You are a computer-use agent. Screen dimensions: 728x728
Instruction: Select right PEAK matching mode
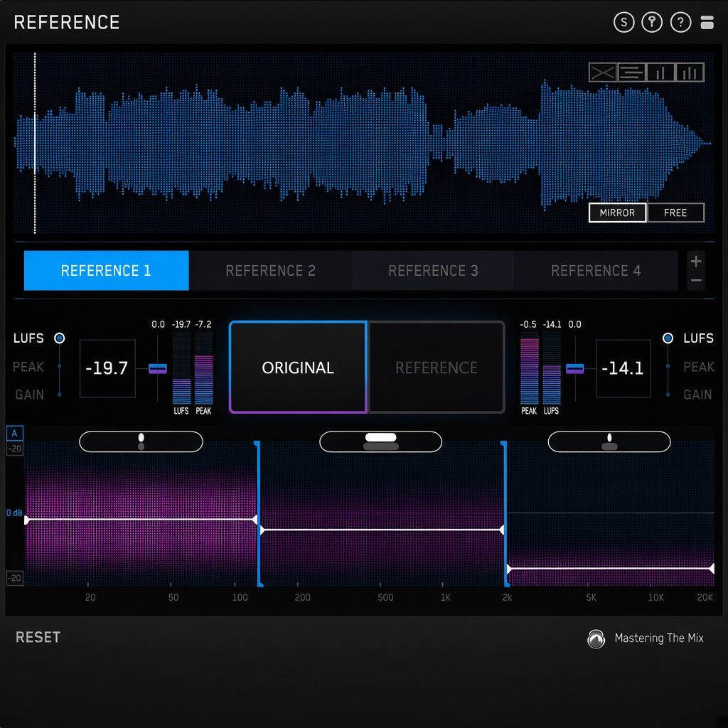(x=698, y=367)
